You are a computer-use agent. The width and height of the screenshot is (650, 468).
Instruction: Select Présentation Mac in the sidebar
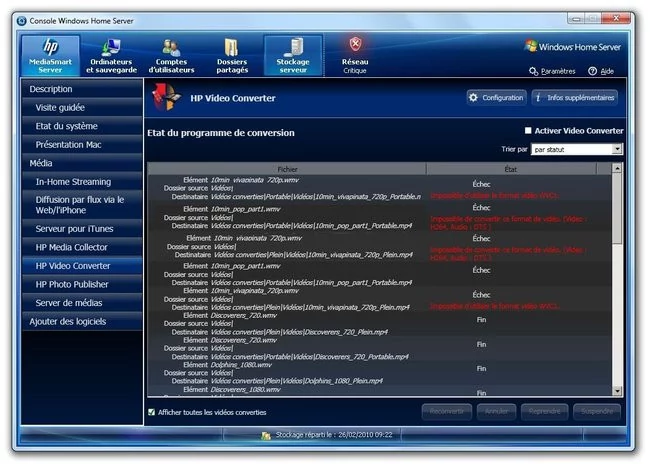coord(82,145)
